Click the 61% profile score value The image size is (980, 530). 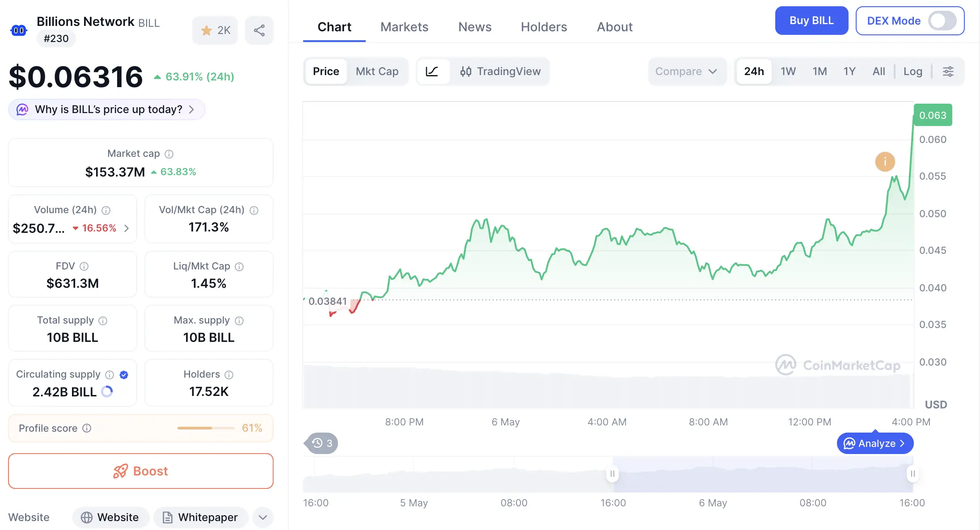(x=252, y=428)
